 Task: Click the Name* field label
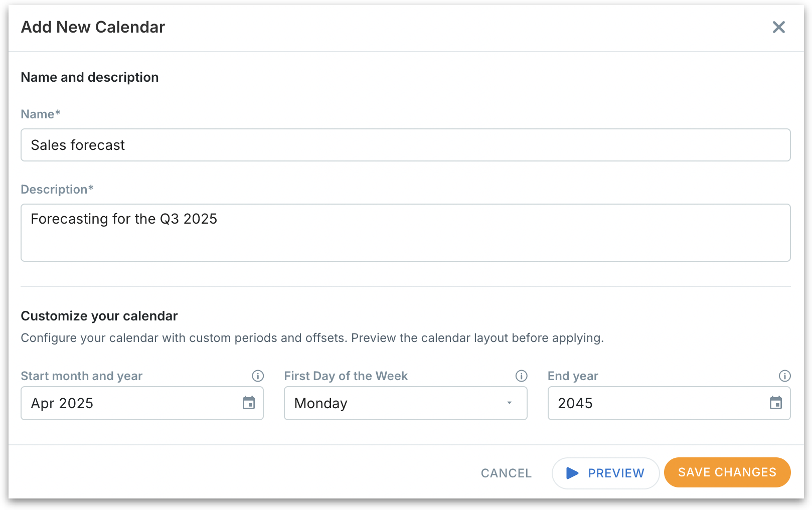coord(41,114)
